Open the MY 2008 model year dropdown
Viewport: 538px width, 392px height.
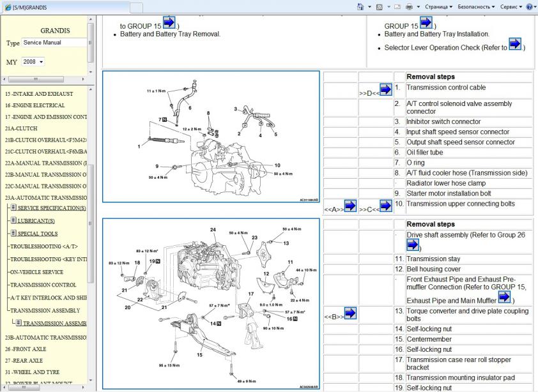33,62
